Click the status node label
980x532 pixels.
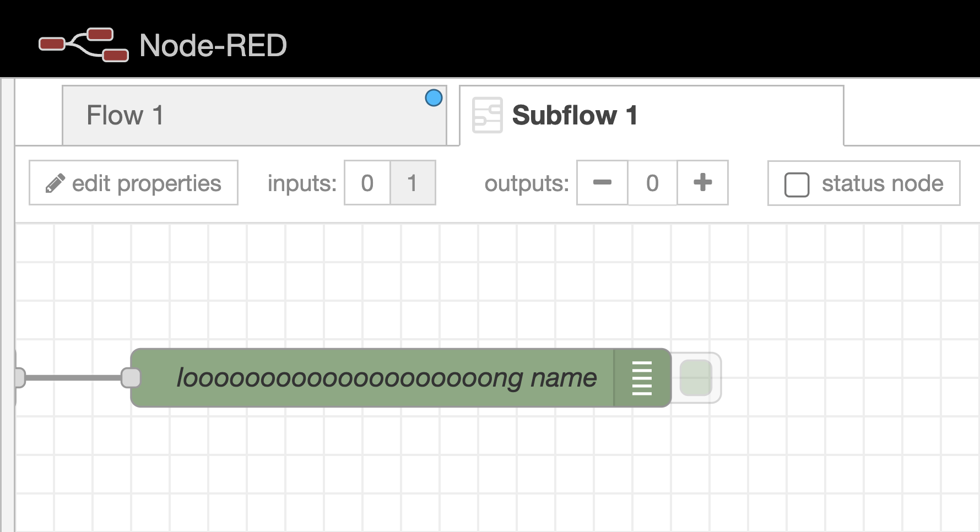(882, 184)
